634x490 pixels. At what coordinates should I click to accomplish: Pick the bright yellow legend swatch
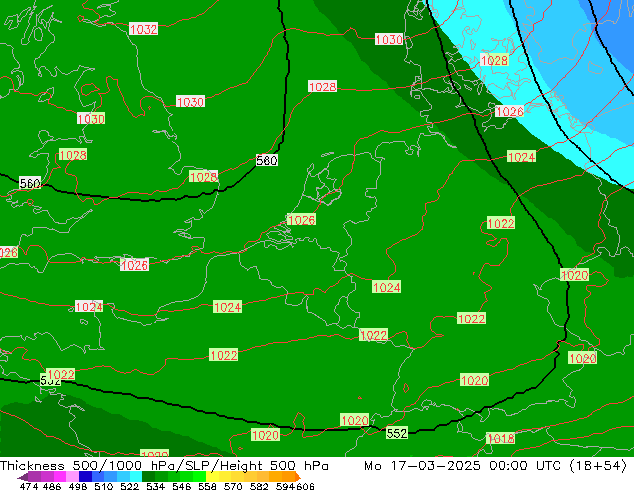[212, 476]
